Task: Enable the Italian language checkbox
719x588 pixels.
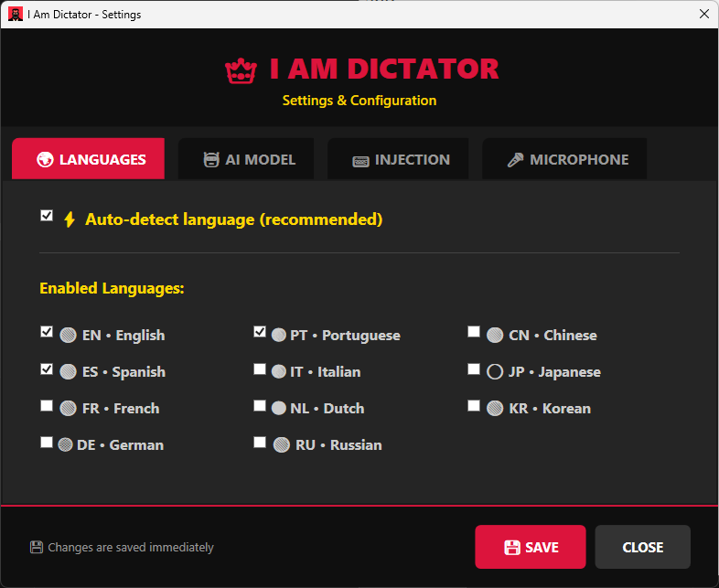Action: click(x=260, y=369)
